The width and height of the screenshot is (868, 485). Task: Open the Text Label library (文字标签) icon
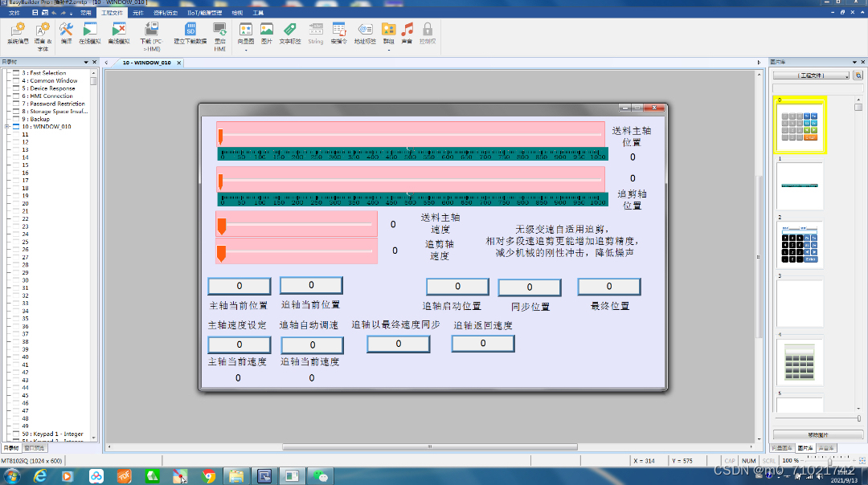[289, 33]
